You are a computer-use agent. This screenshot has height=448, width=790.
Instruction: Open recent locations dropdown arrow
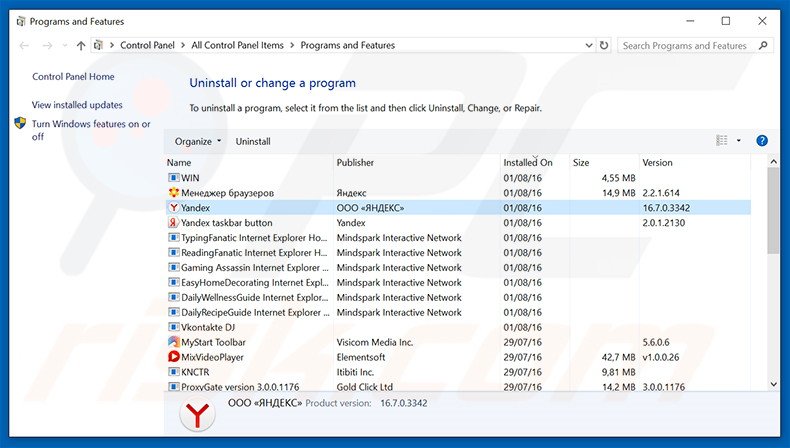click(64, 45)
